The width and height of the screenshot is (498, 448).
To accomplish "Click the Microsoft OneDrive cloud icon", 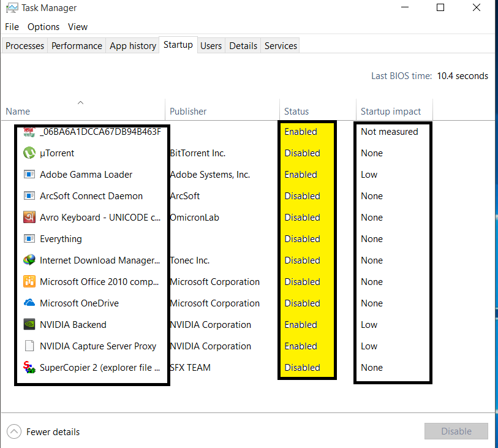I will [29, 303].
